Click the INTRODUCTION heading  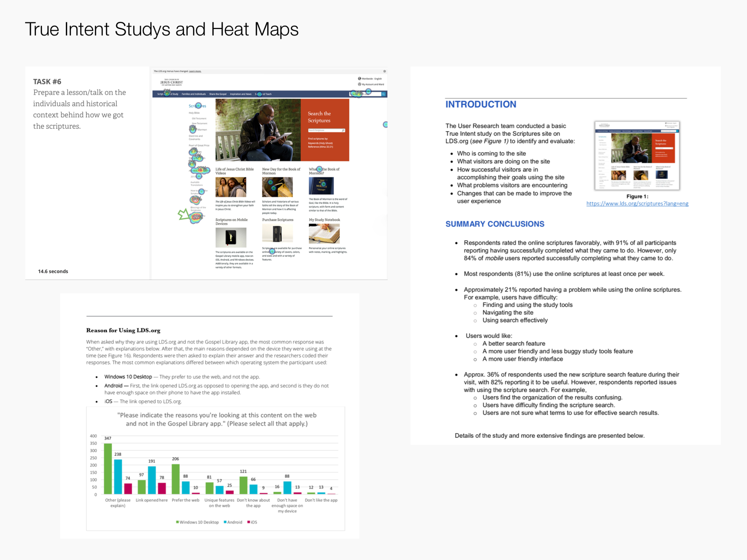point(481,105)
